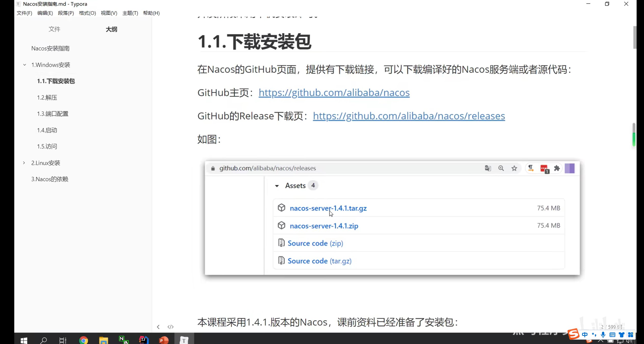Screen dimensions: 644x344
Task: Click the Windows taskbar search icon
Action: point(44,340)
